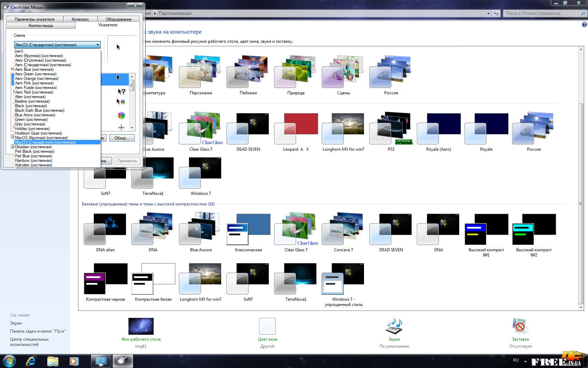Open the address bar history dropdown arrow
The image size is (588, 368).
click(488, 13)
